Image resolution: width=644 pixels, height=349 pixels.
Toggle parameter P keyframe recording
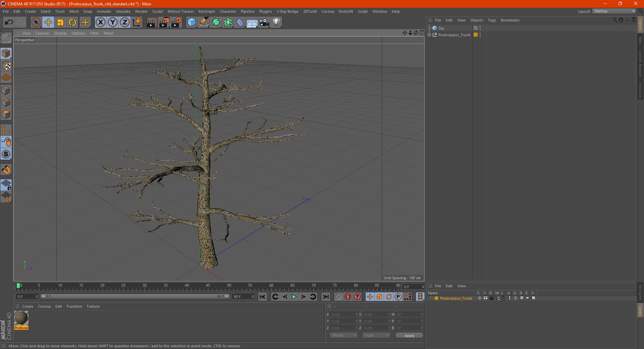click(398, 297)
